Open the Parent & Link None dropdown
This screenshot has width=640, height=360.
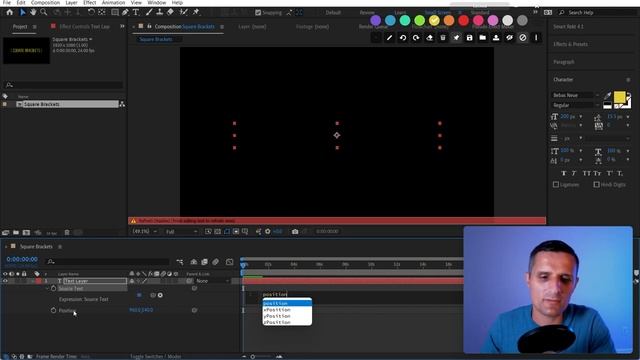[x=212, y=281]
